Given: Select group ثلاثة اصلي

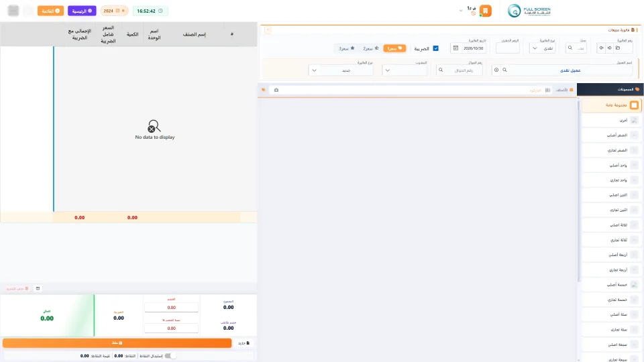Looking at the screenshot, I should (x=612, y=225).
